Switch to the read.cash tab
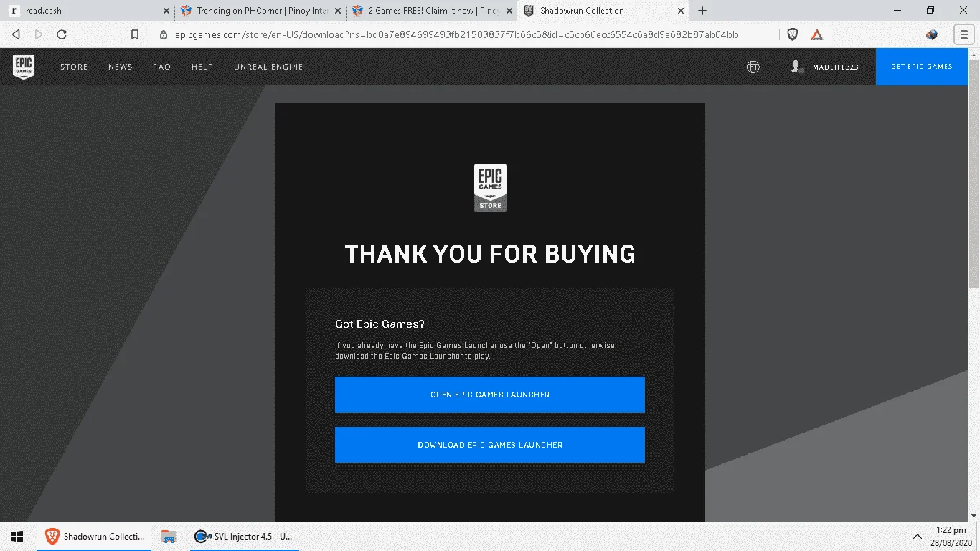The height and width of the screenshot is (551, 980). [x=88, y=11]
